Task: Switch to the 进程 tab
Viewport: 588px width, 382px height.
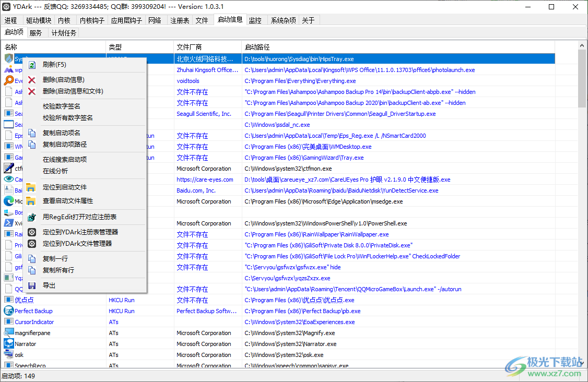Action: click(11, 21)
